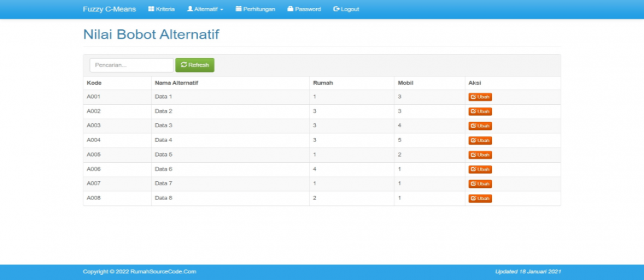Go to the Perhitungan page
Screen dimensions: 644x280
coord(255,9)
